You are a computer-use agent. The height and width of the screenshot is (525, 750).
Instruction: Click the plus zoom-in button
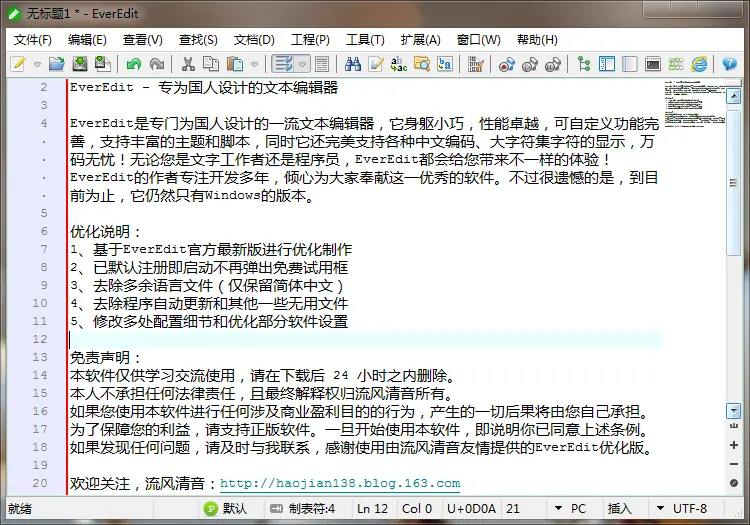pos(733,445)
